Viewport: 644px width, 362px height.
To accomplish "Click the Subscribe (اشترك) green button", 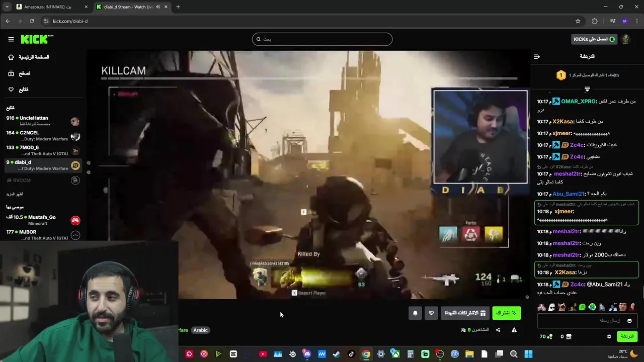I will 506,313.
